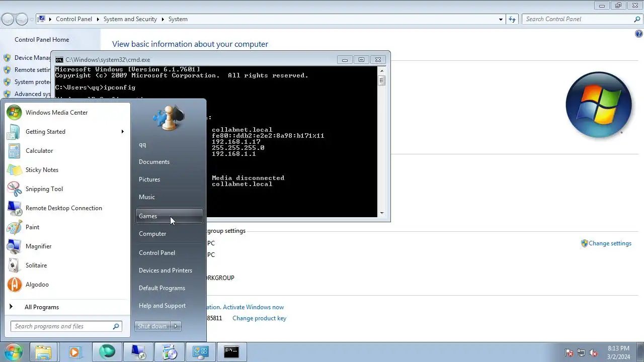644x362 pixels.
Task: Expand the breadcrumb arrow after Control Panel
Action: pyautogui.click(x=98, y=19)
